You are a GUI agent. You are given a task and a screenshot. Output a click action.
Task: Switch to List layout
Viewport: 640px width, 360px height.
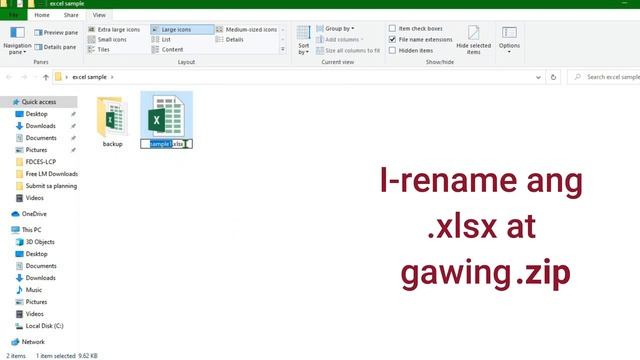(161, 39)
